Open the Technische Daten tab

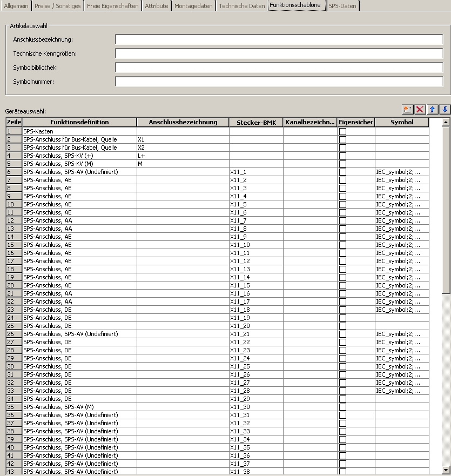(x=241, y=6)
